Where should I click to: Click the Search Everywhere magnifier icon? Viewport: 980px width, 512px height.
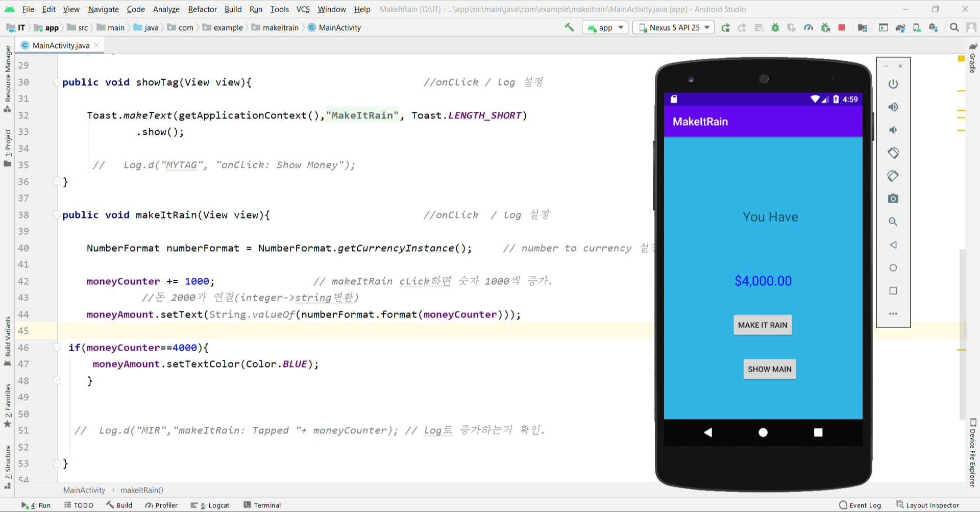954,28
